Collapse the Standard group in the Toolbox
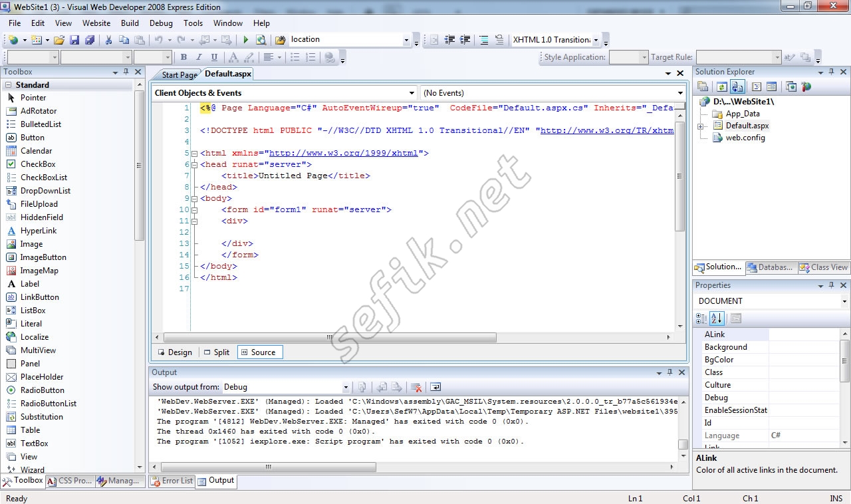Image resolution: width=851 pixels, height=504 pixels. tap(8, 85)
